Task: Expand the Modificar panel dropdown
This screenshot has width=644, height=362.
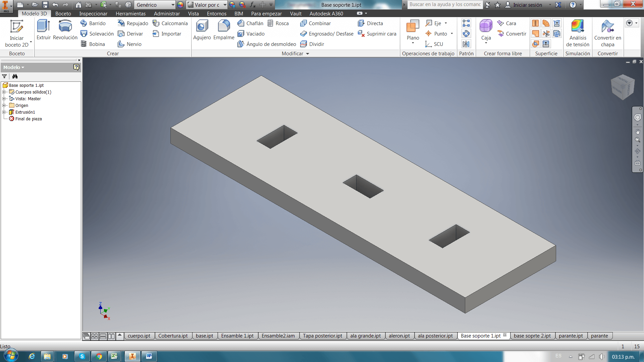Action: (x=308, y=54)
